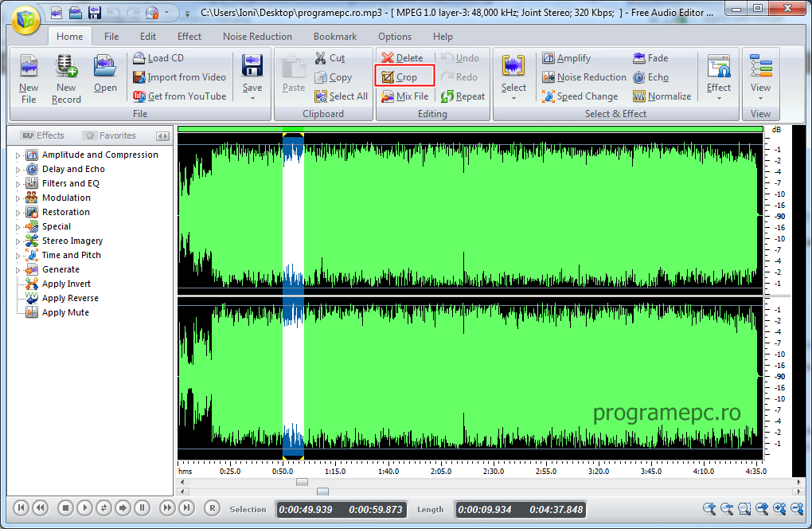This screenshot has height=529, width=812.
Task: Open Customize Quick Access Toolbar arrow
Action: (187, 14)
